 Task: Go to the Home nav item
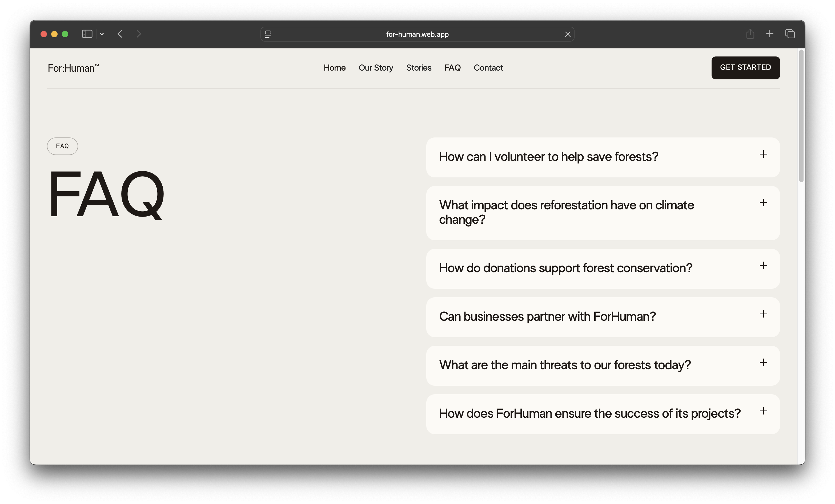pyautogui.click(x=335, y=68)
